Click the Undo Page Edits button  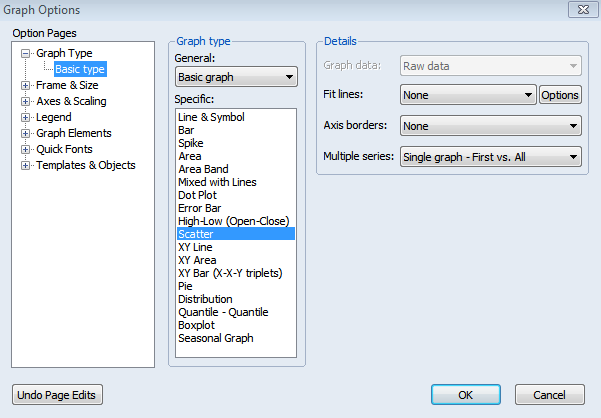[57, 394]
